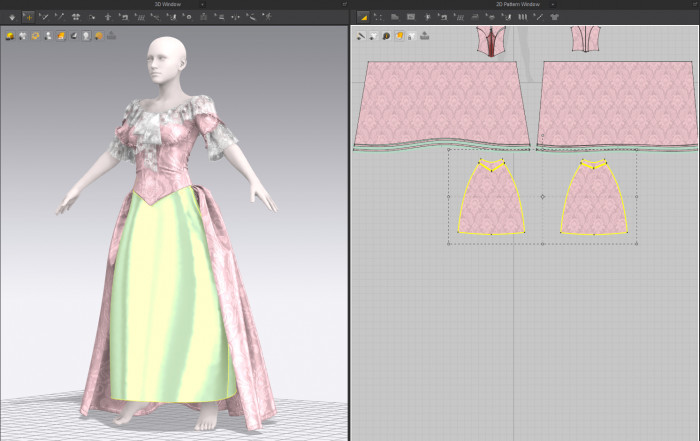Toggle the locked shirt icon in 2D view
700x441 pixels.
tap(412, 36)
